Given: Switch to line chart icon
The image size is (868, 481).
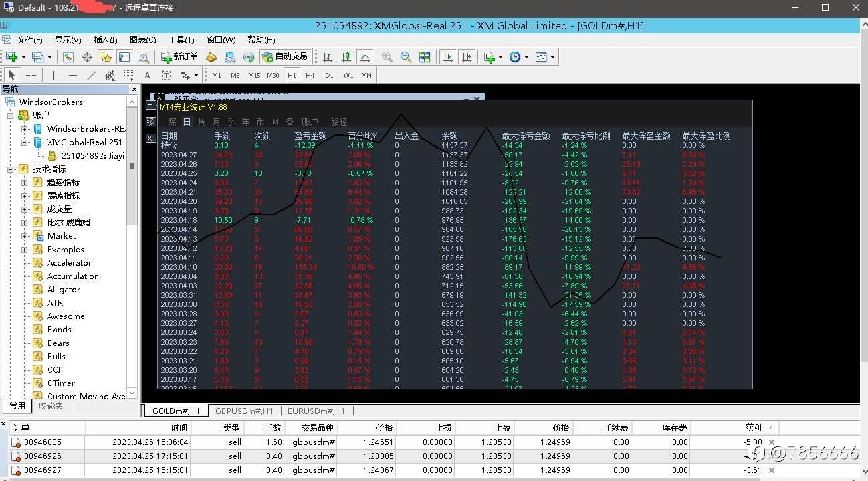Looking at the screenshot, I should tap(365, 57).
